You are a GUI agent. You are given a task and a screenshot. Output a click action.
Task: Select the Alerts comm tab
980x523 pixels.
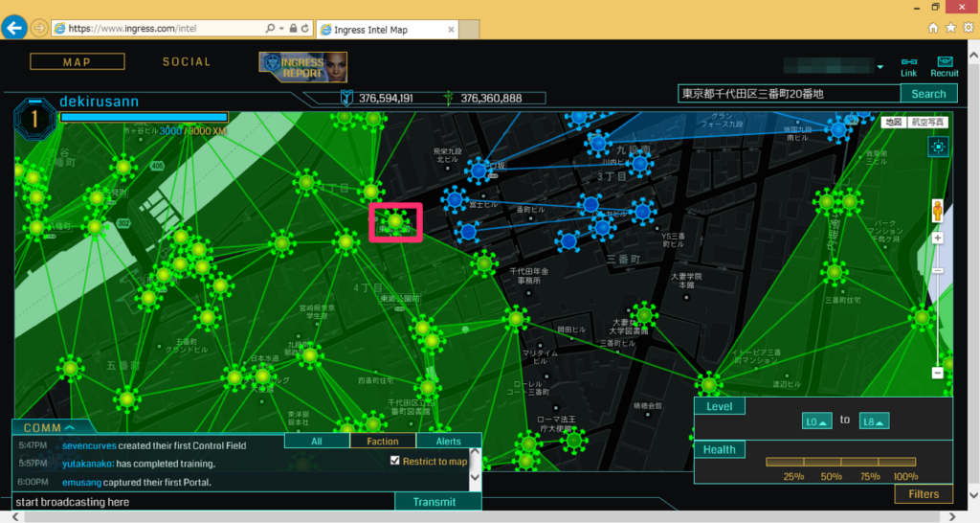[x=448, y=441]
